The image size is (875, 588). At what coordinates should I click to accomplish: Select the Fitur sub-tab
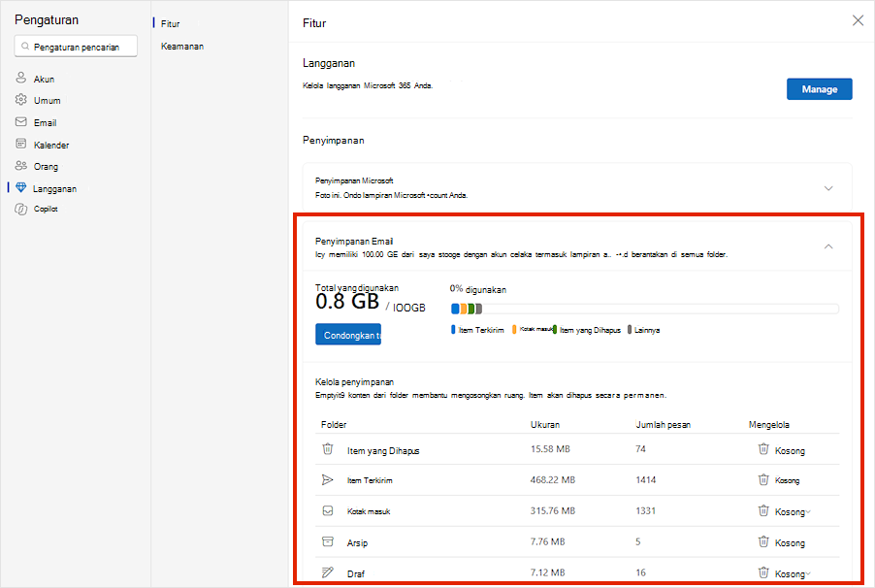[x=170, y=23]
